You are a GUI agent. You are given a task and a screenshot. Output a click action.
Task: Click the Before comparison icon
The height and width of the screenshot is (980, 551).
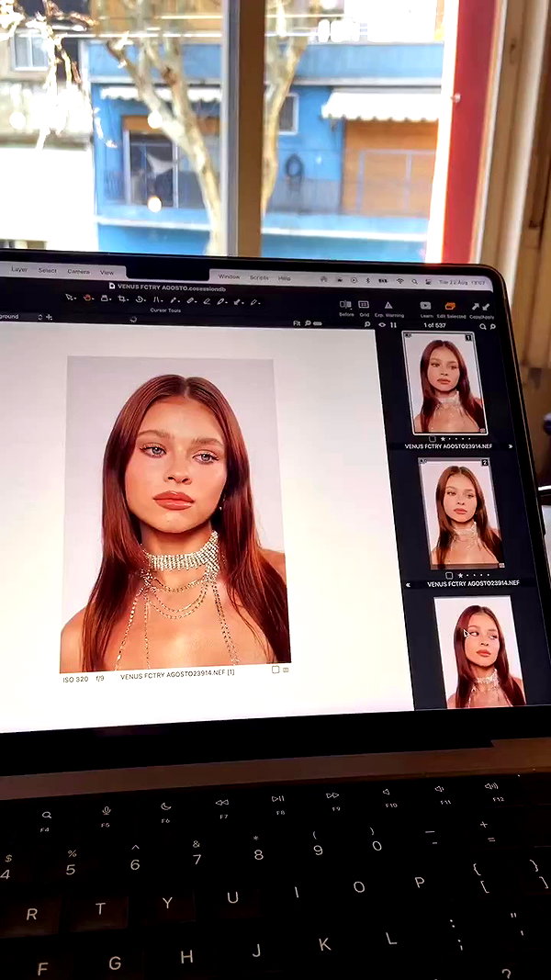[345, 306]
